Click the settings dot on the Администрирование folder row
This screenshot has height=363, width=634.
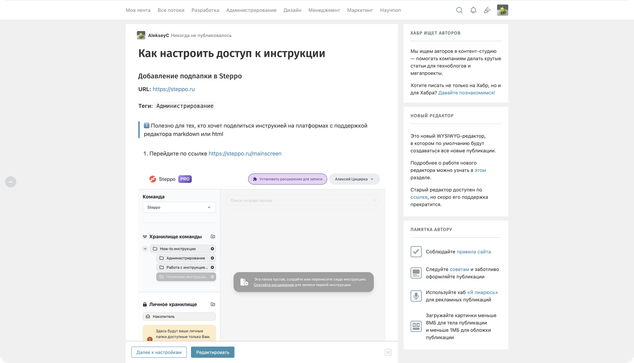pos(212,258)
